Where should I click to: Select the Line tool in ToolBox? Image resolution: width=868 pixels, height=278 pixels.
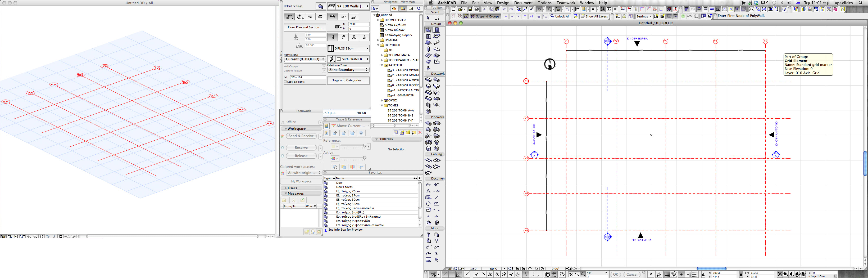pos(437,197)
